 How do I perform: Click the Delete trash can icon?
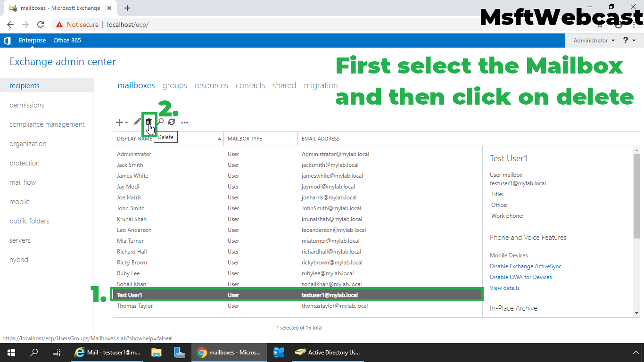tap(149, 122)
